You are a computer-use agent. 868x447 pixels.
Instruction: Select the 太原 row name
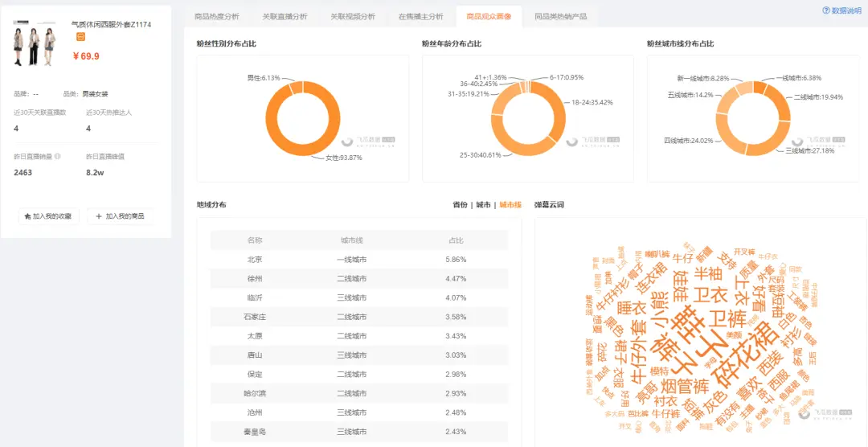[x=255, y=336]
